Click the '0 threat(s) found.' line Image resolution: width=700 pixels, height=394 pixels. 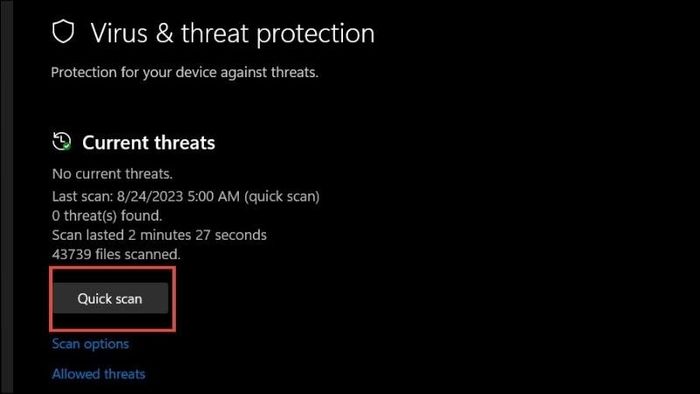tap(107, 216)
